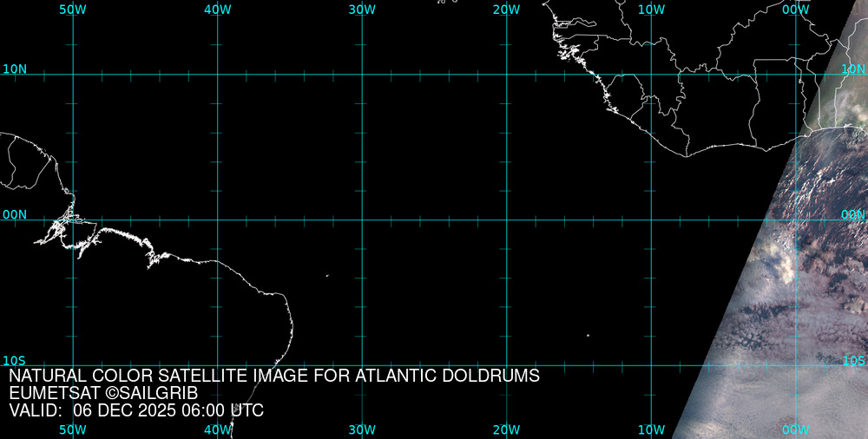
Task: Click the 10W label along the bottom edge
Action: [651, 429]
